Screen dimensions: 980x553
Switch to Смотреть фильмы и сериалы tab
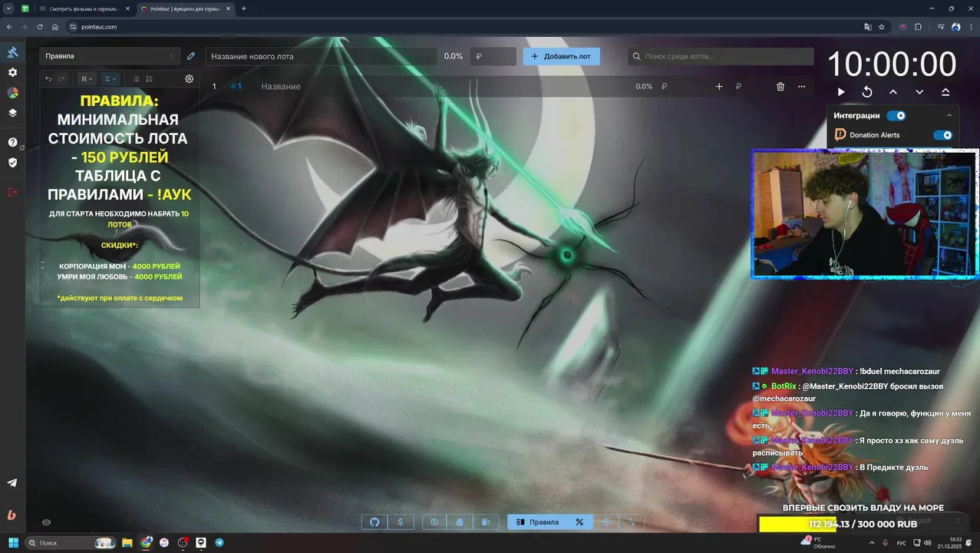click(x=84, y=8)
